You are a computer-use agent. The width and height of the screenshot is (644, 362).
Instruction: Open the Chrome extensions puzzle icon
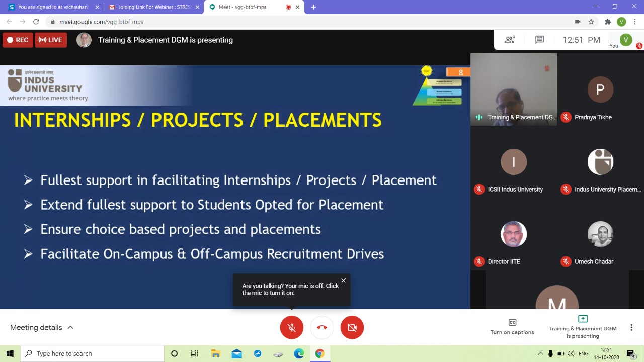tap(608, 22)
